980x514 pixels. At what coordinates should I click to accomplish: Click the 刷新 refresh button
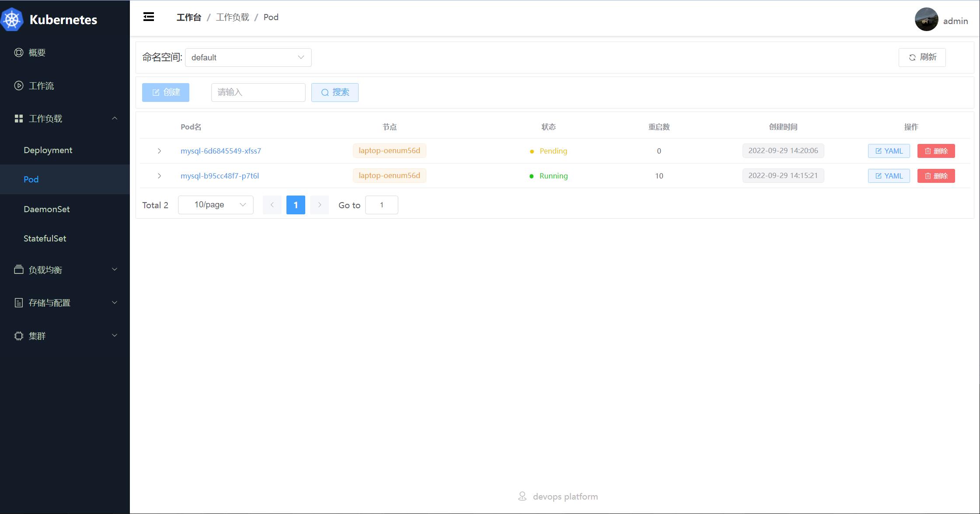(x=922, y=57)
